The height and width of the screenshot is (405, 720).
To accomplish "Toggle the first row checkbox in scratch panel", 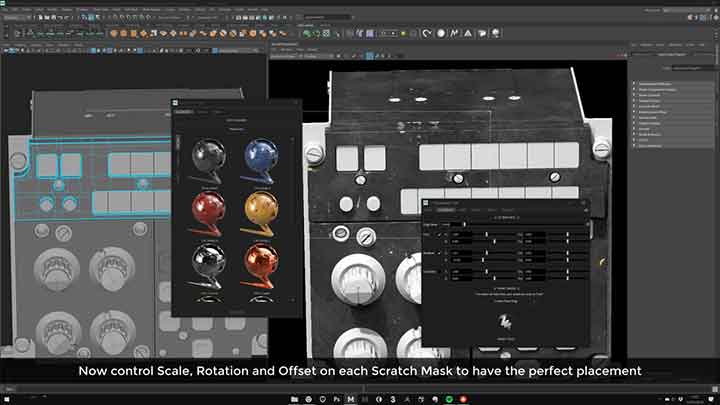I will (x=446, y=231).
